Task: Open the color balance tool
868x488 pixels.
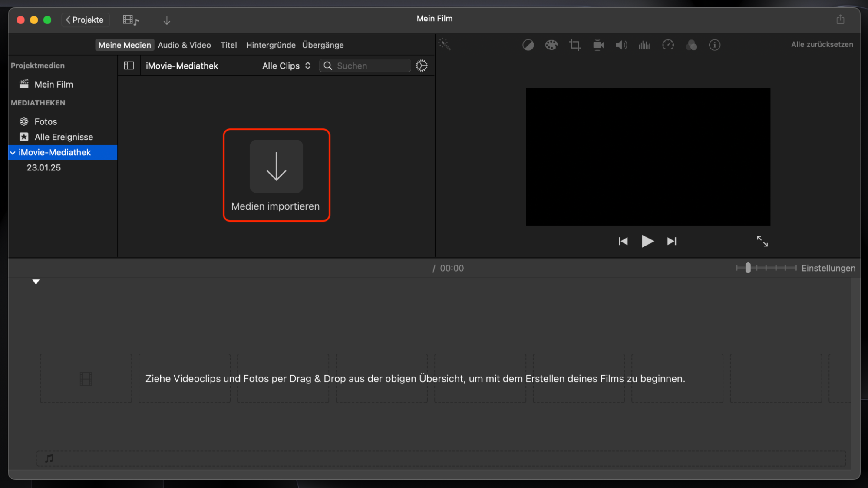Action: (x=528, y=45)
